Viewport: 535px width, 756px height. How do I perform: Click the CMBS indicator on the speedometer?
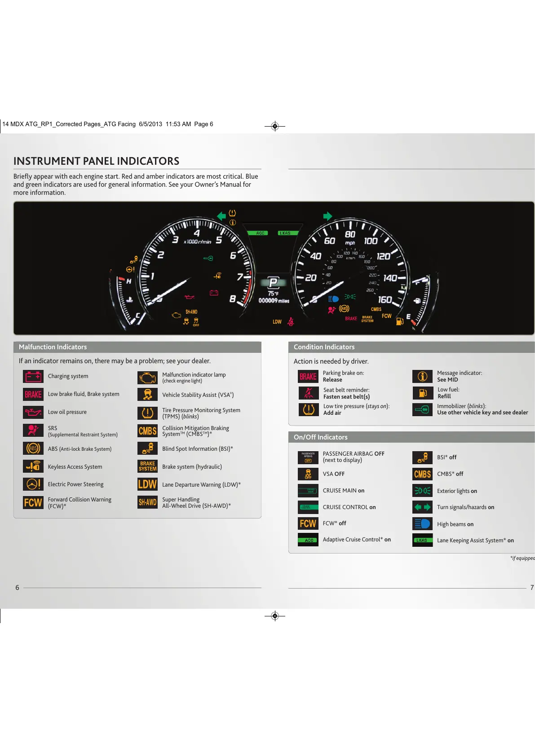pyautogui.click(x=376, y=309)
